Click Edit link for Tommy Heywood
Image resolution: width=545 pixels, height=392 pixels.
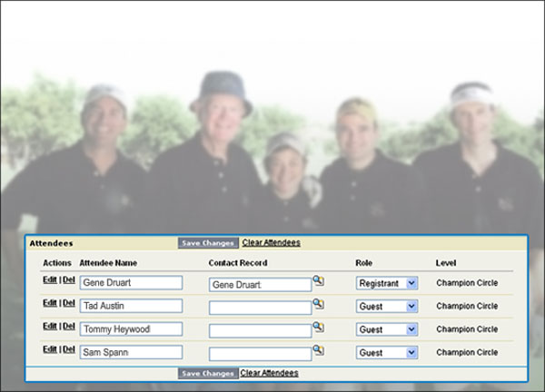tap(50, 325)
